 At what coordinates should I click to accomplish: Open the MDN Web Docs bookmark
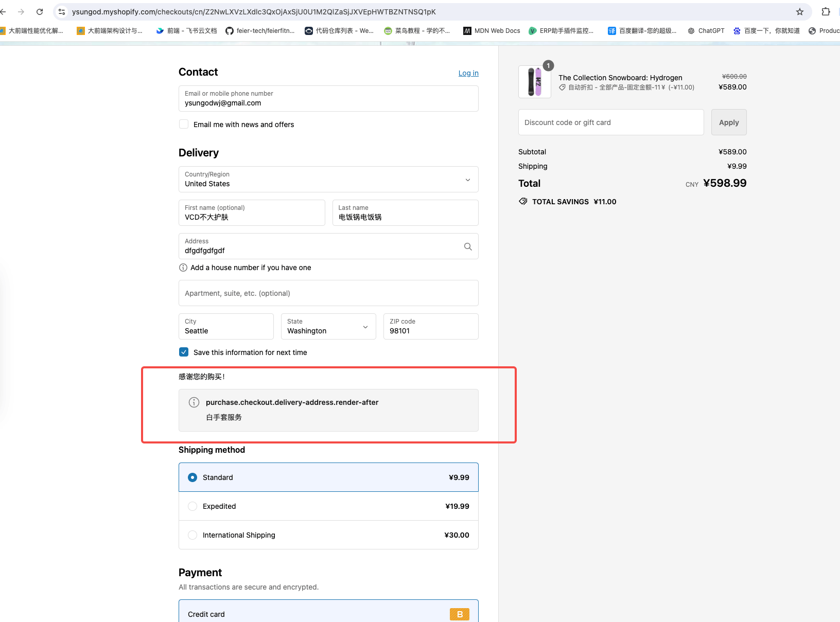(492, 31)
